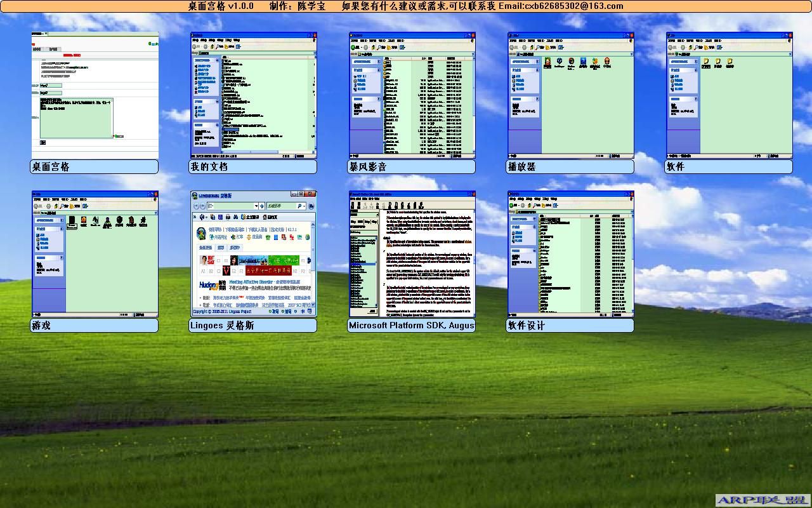The image size is (812, 508).
Task: Open the Lingoes 灵格斯 window thumbnail
Action: (x=254, y=254)
